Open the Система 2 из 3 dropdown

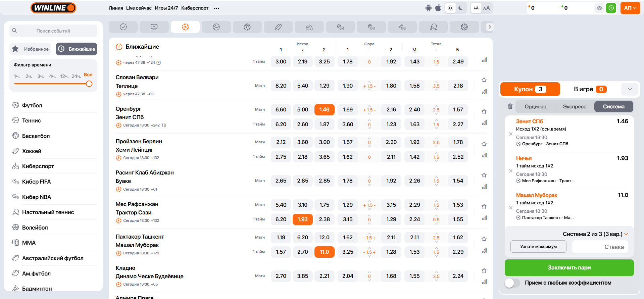(x=595, y=234)
